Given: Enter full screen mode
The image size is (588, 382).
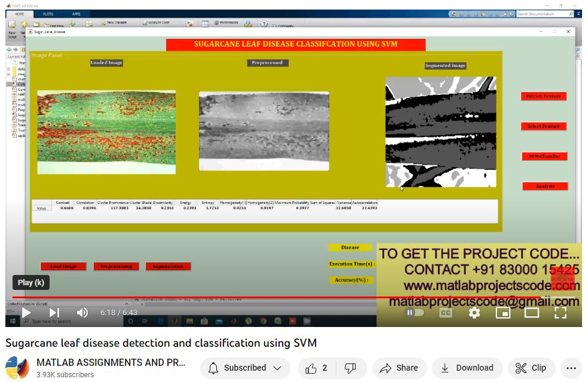Looking at the screenshot, I should click(x=560, y=313).
